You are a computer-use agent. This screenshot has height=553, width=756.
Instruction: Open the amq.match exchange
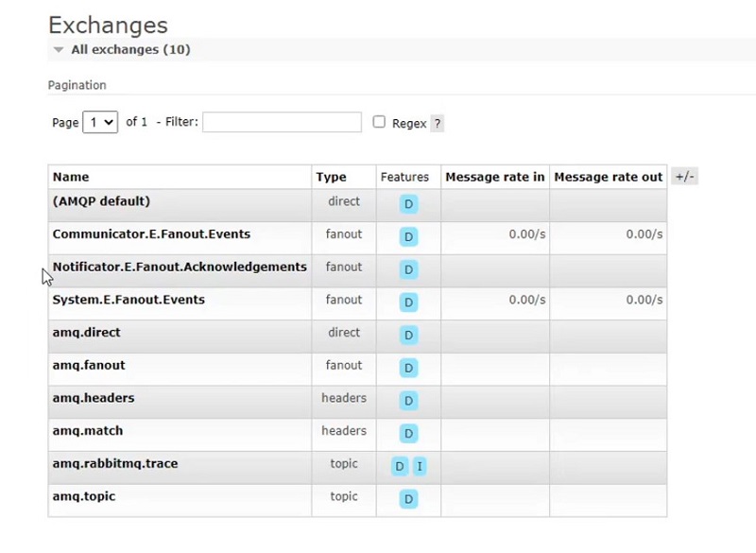pyautogui.click(x=88, y=431)
